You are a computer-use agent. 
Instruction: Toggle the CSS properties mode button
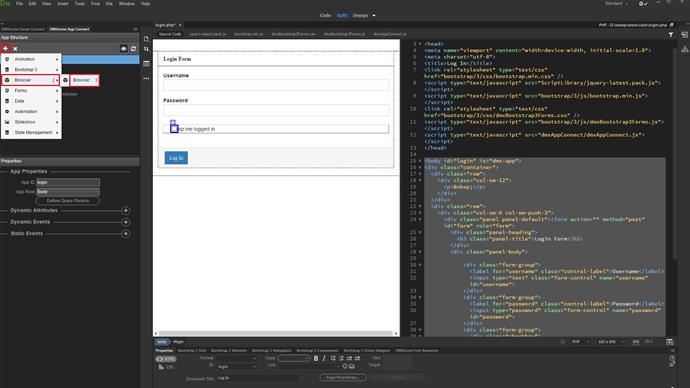click(x=166, y=366)
